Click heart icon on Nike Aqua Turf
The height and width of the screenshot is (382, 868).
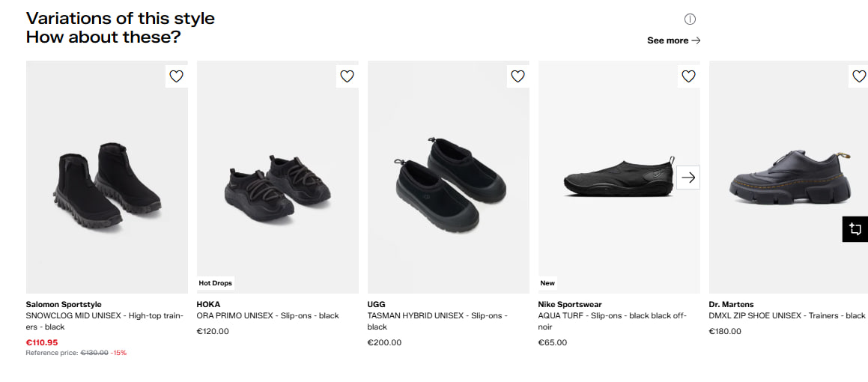point(688,76)
